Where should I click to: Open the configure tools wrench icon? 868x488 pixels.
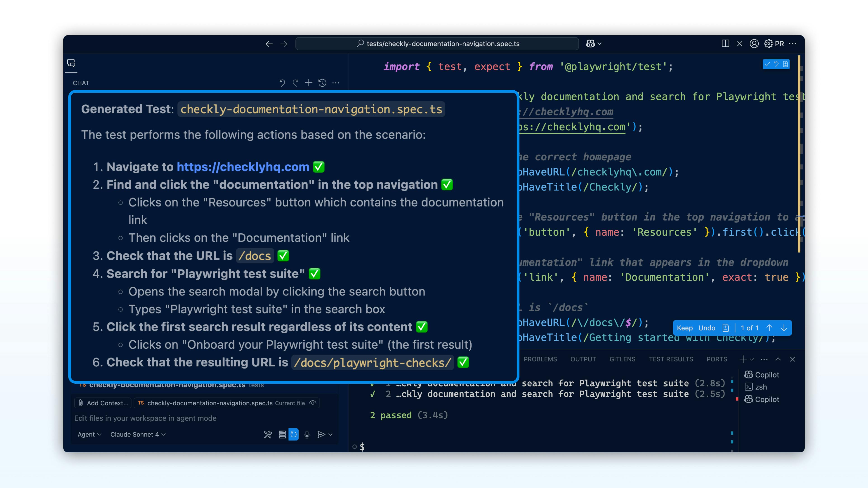pyautogui.click(x=268, y=435)
